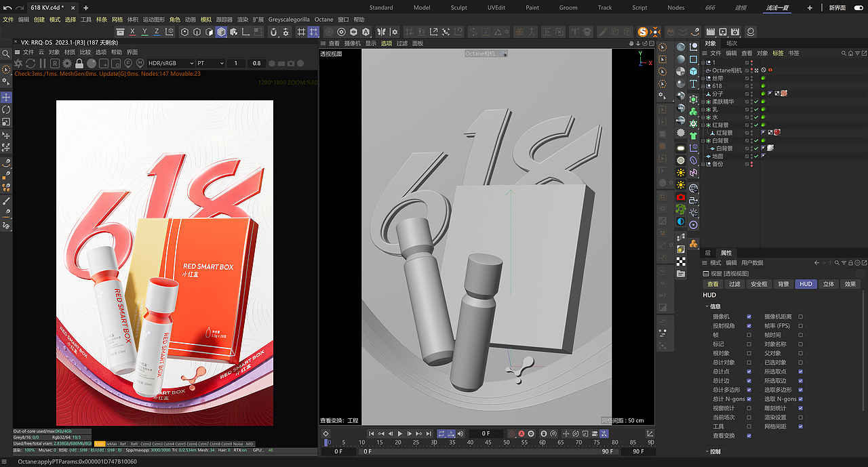Open the PT kernel dropdown

point(210,63)
